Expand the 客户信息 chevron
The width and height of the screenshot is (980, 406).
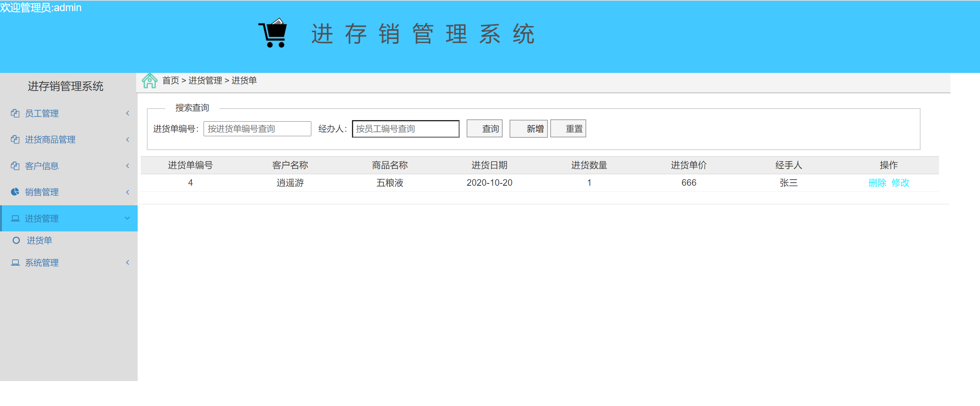click(x=128, y=166)
